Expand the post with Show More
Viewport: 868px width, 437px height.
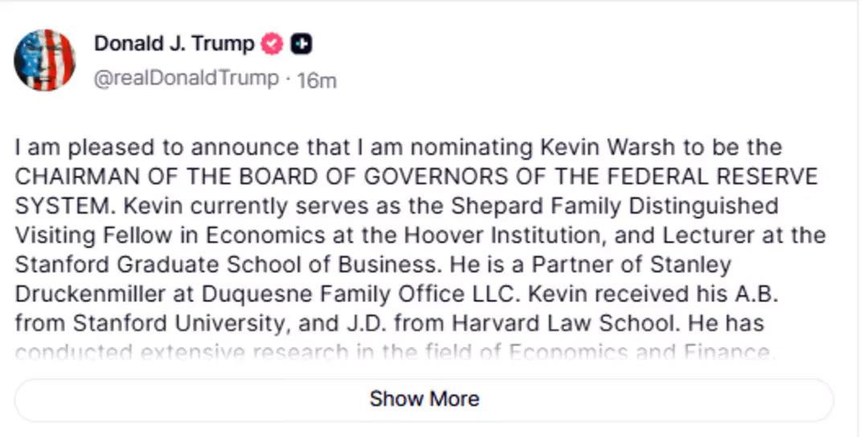point(424,399)
